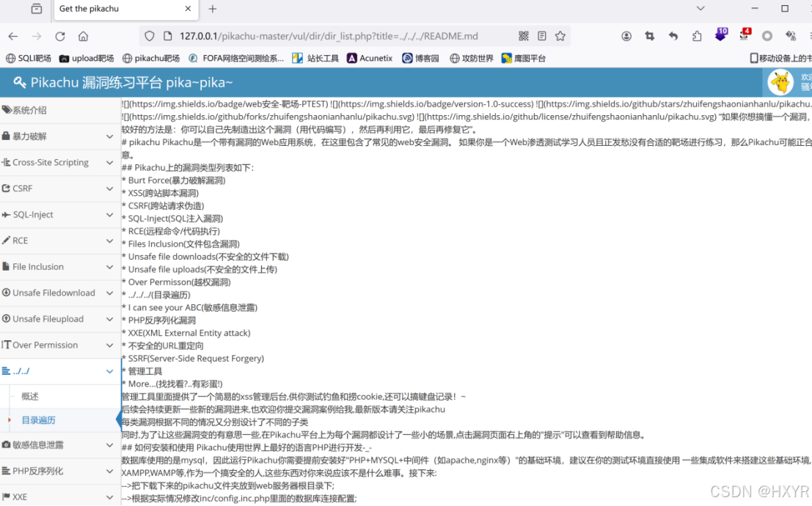Open 鹰图平台 bookmark

pyautogui.click(x=524, y=58)
